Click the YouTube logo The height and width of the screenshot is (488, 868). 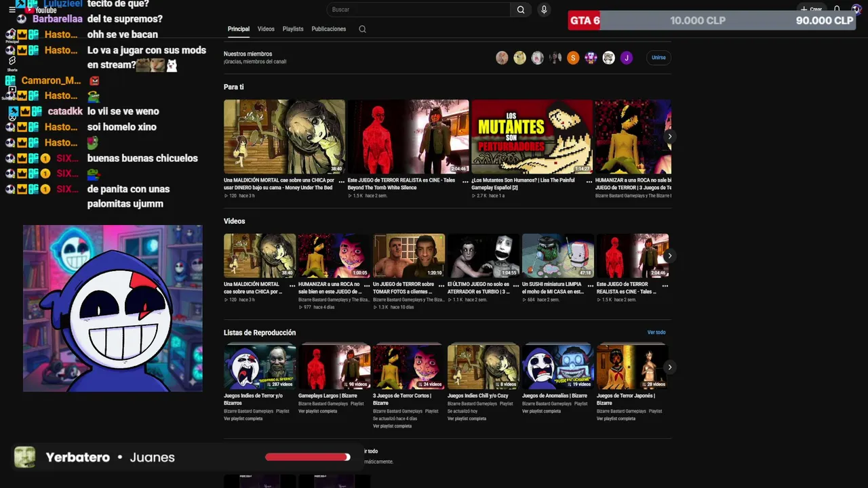tap(41, 10)
